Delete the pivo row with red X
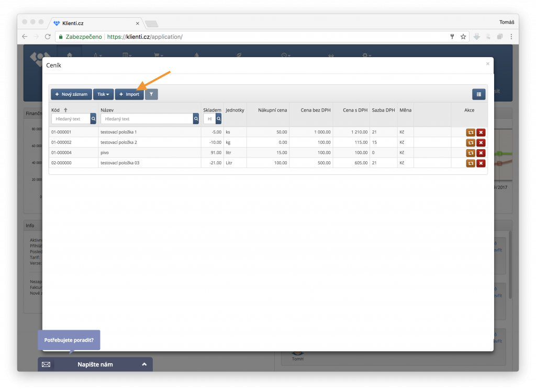Image resolution: width=536 pixels, height=392 pixels. 481,153
